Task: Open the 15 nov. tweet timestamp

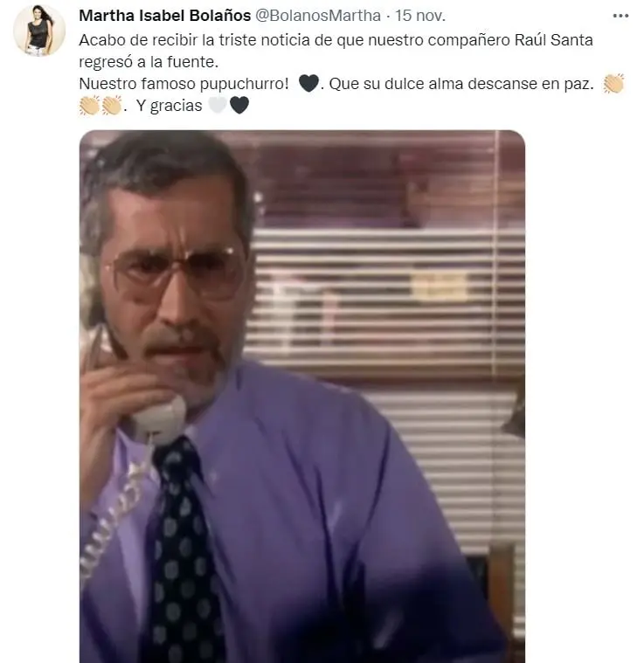Action: 420,16
